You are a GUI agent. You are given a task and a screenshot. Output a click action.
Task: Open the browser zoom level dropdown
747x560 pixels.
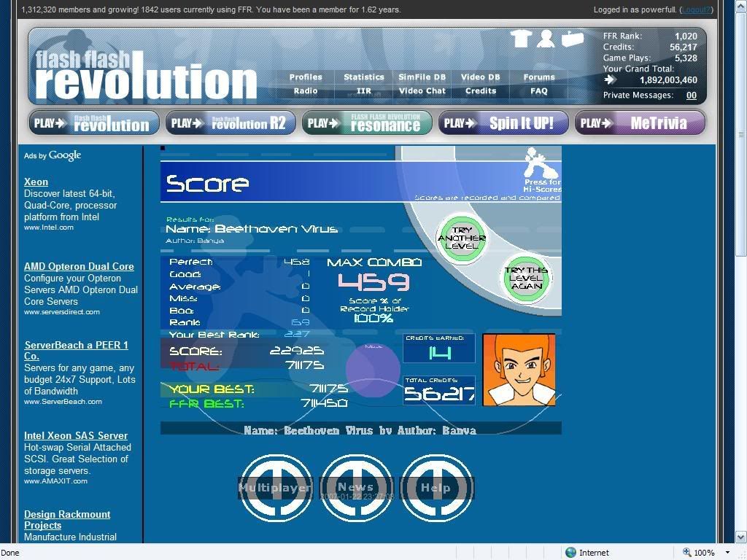(x=727, y=553)
